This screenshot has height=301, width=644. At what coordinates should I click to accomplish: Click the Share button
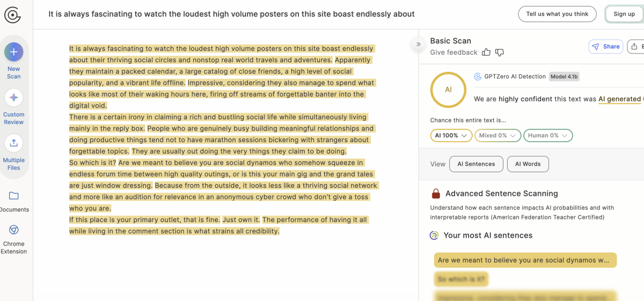tap(605, 47)
